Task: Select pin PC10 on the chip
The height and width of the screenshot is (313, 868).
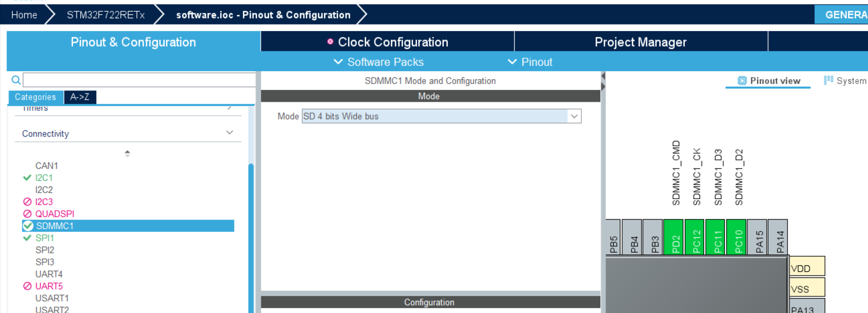Action: [736, 236]
